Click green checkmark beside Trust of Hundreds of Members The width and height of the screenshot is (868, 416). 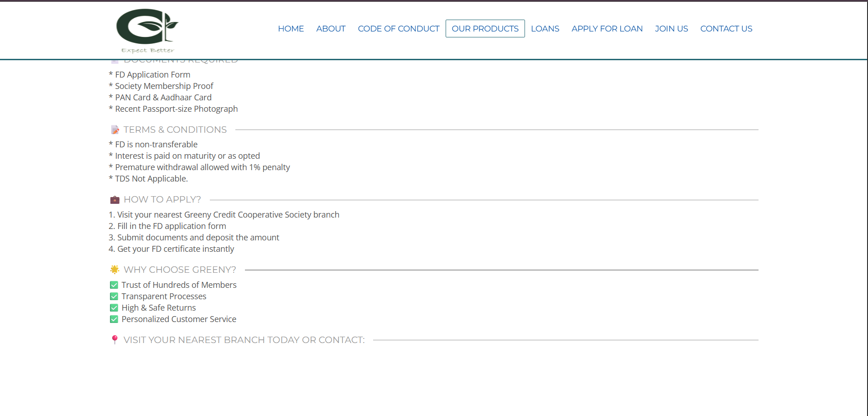click(x=114, y=285)
